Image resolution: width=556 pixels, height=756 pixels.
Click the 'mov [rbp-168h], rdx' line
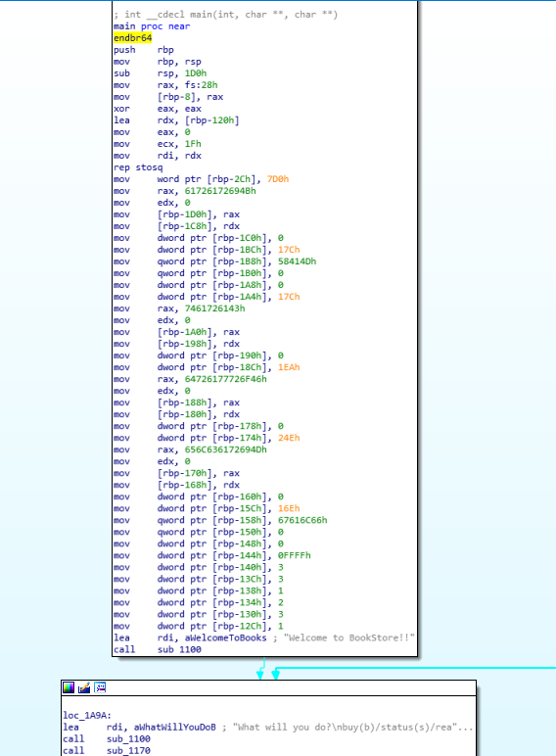coord(177,485)
